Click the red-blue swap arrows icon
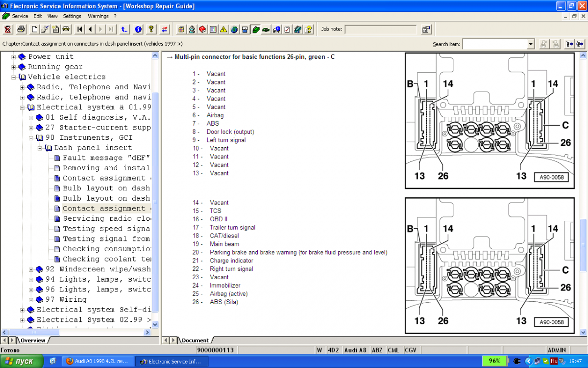The height and width of the screenshot is (368, 588). (x=165, y=29)
